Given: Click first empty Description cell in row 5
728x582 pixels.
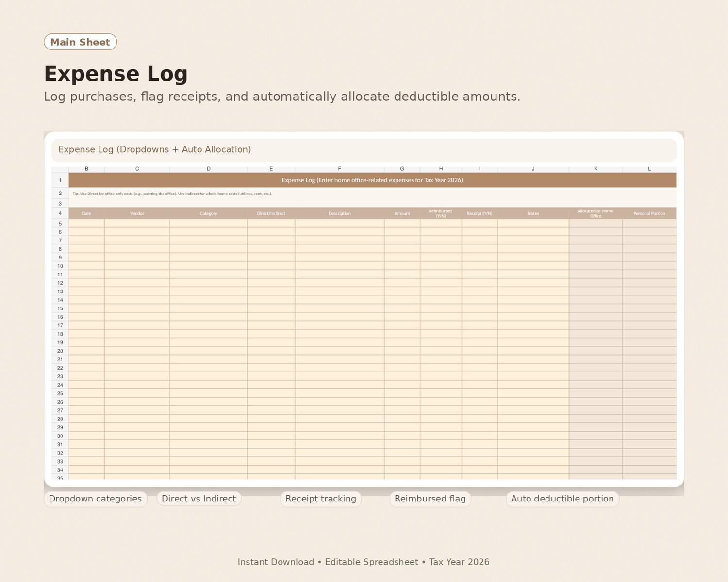Looking at the screenshot, I should 340,224.
